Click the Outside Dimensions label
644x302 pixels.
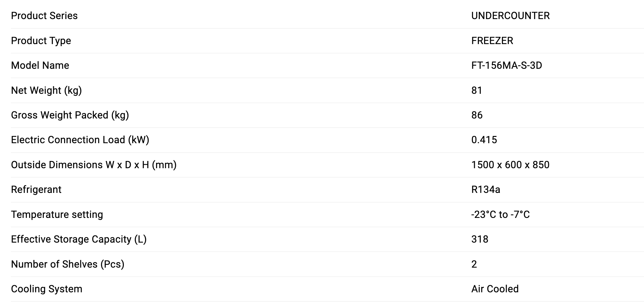(x=94, y=165)
